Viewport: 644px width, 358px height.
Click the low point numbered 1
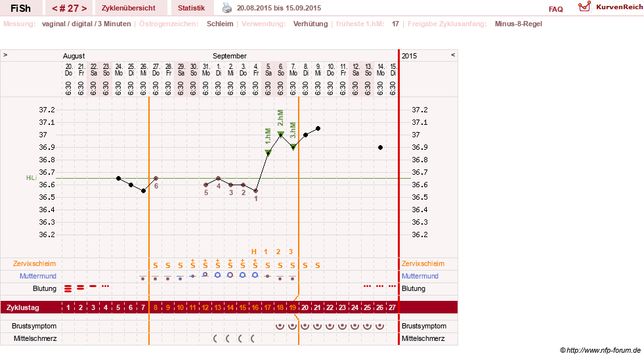(x=255, y=191)
